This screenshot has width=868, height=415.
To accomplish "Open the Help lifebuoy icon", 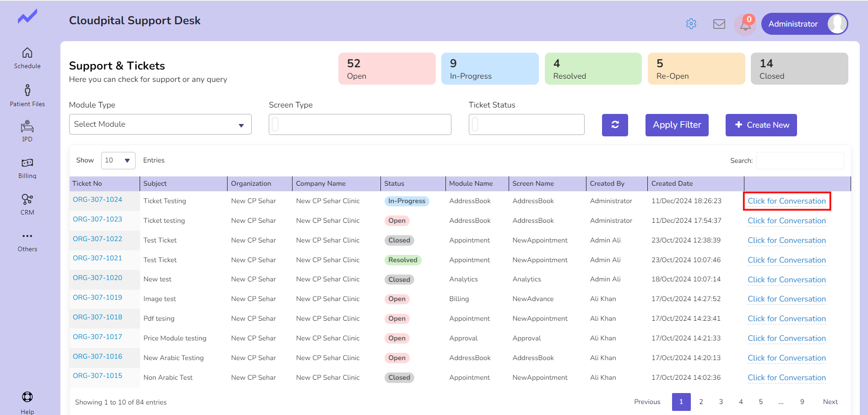I will click(x=27, y=397).
